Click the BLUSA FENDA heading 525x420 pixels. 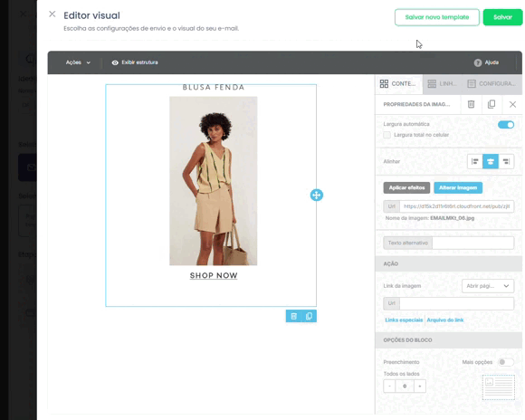tap(214, 88)
